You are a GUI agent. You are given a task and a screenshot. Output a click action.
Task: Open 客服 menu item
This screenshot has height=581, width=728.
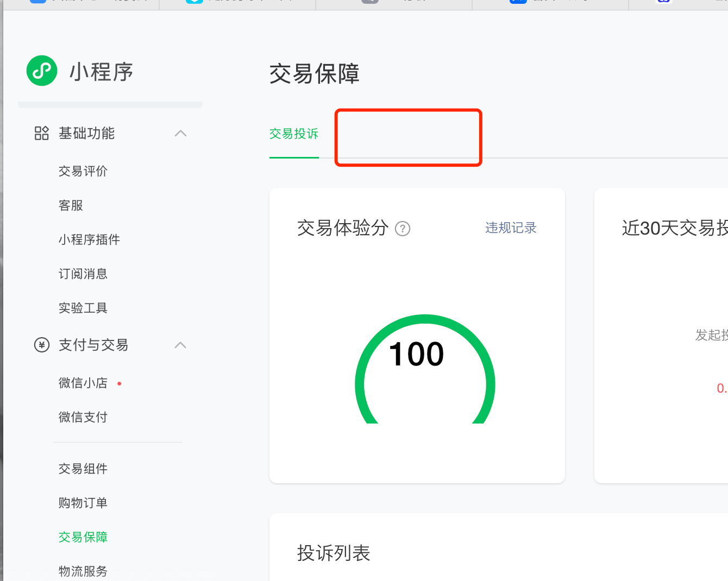(x=71, y=205)
